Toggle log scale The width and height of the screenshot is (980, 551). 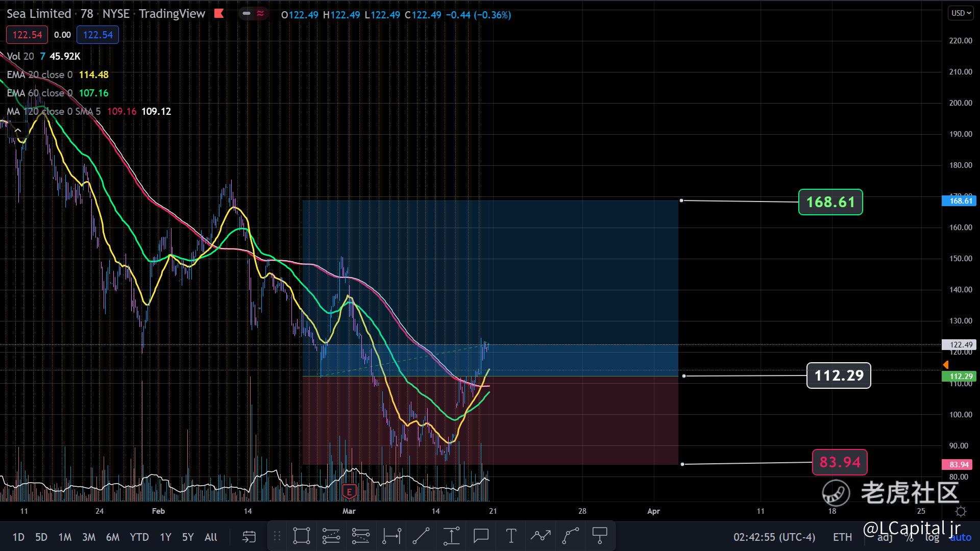(x=932, y=537)
